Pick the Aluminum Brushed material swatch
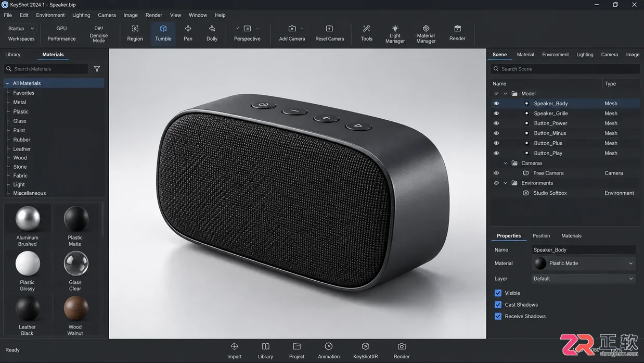Viewport: 644px width, 363px height. click(28, 226)
